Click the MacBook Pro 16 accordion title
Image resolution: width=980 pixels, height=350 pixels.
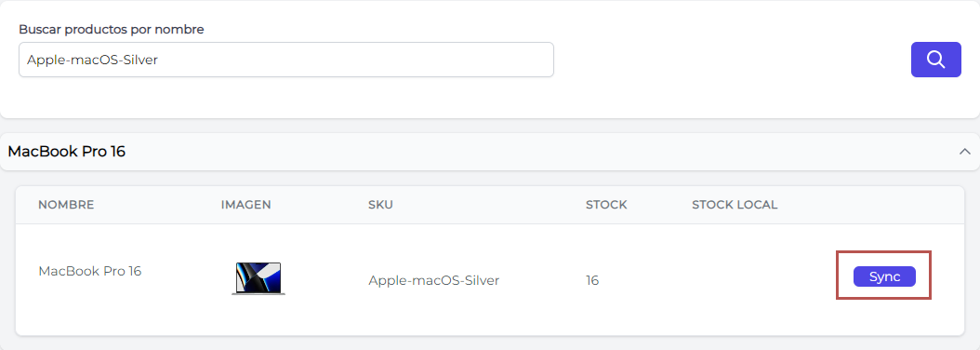(x=67, y=152)
